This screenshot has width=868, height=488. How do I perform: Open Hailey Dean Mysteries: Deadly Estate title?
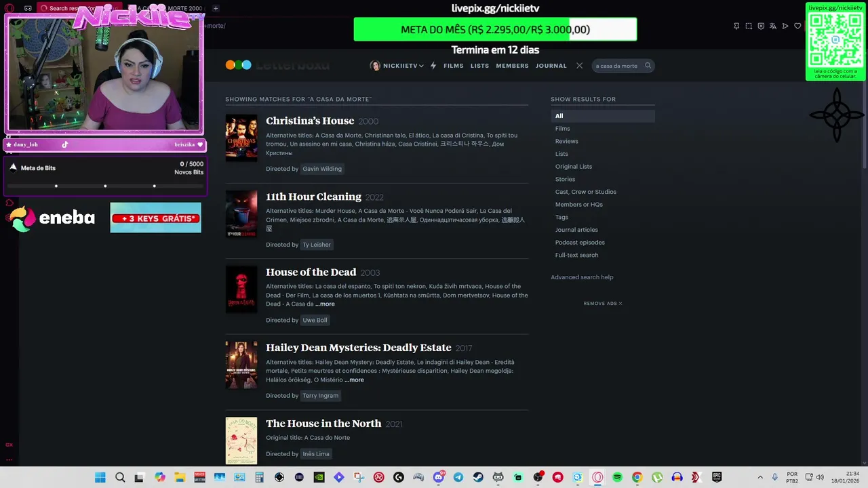[x=358, y=348]
